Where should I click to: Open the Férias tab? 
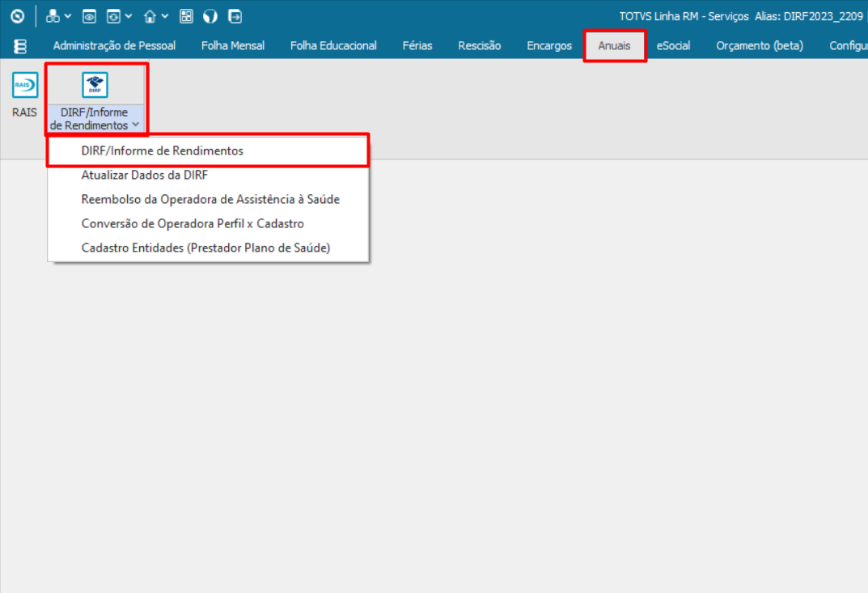pos(417,46)
